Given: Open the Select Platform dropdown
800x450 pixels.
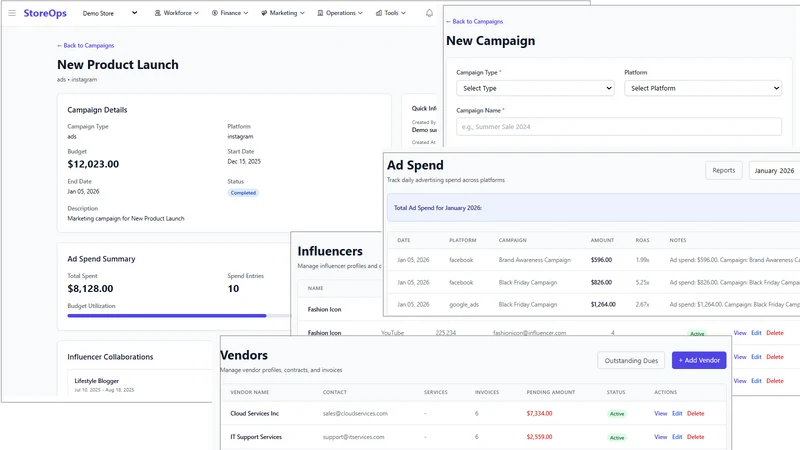Looking at the screenshot, I should (x=703, y=88).
